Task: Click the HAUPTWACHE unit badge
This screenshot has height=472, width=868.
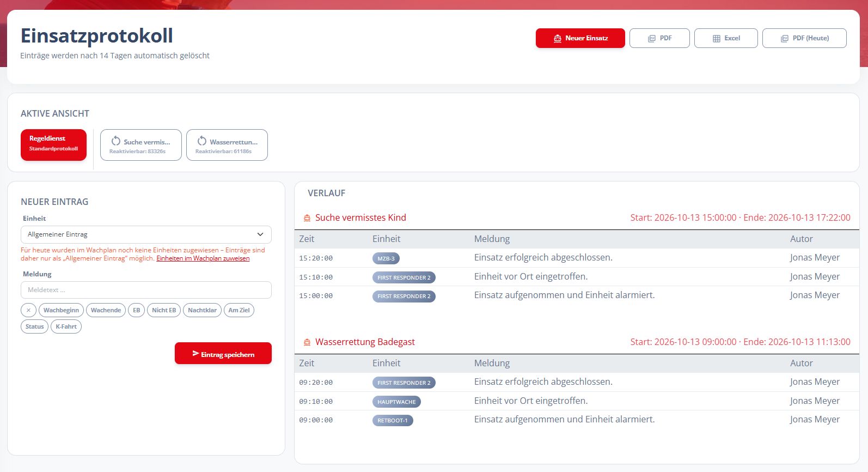Action: pos(396,402)
